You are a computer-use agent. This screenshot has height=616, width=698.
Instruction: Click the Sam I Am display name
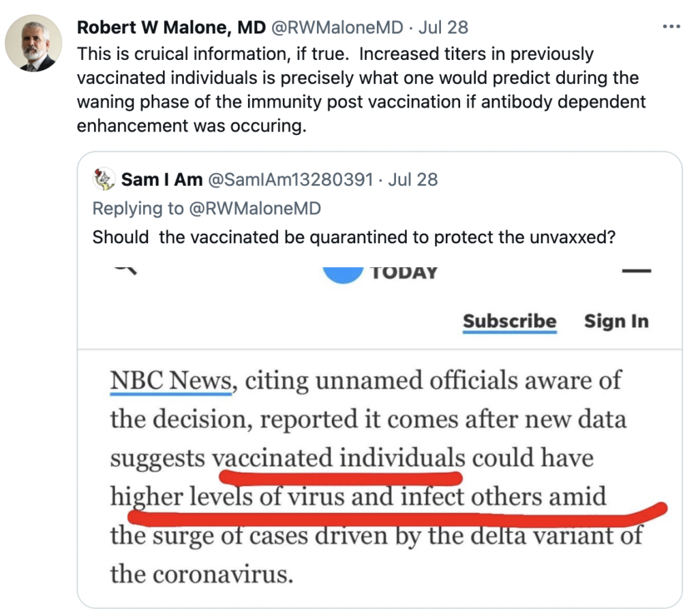pos(162,179)
